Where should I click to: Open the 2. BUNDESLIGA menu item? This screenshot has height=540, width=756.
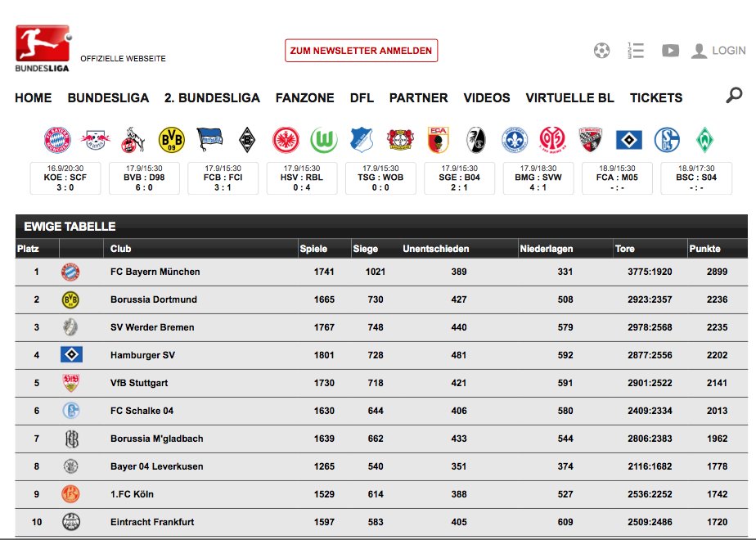(x=212, y=98)
